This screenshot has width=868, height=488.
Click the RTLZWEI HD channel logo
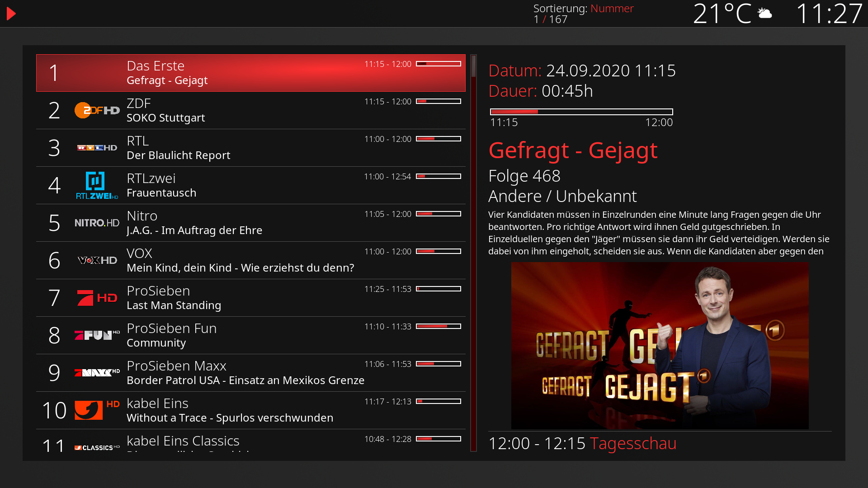point(97,185)
